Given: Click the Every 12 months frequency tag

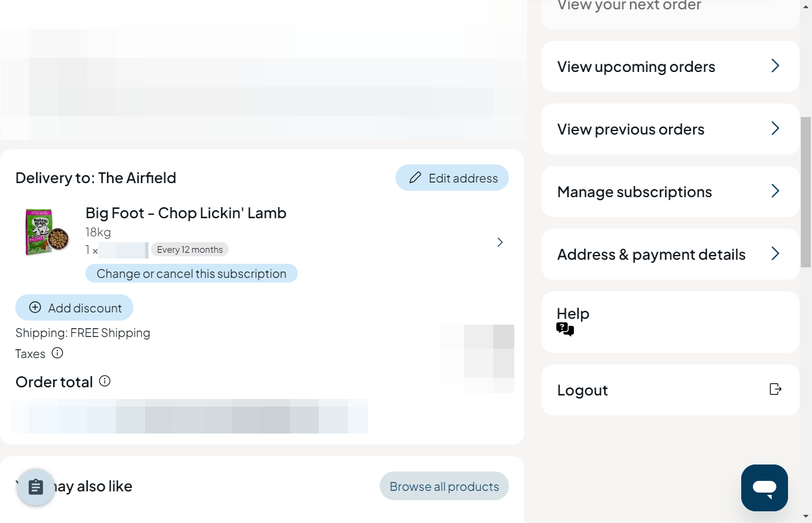Looking at the screenshot, I should tap(190, 250).
